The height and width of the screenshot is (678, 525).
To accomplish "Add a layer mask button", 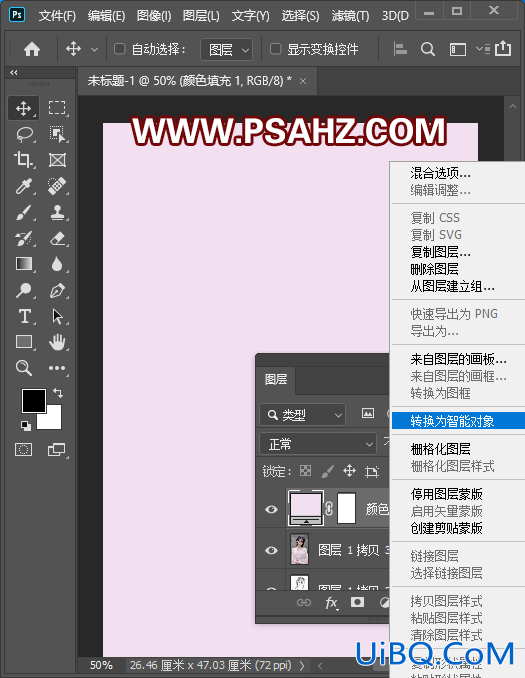I will tap(357, 602).
